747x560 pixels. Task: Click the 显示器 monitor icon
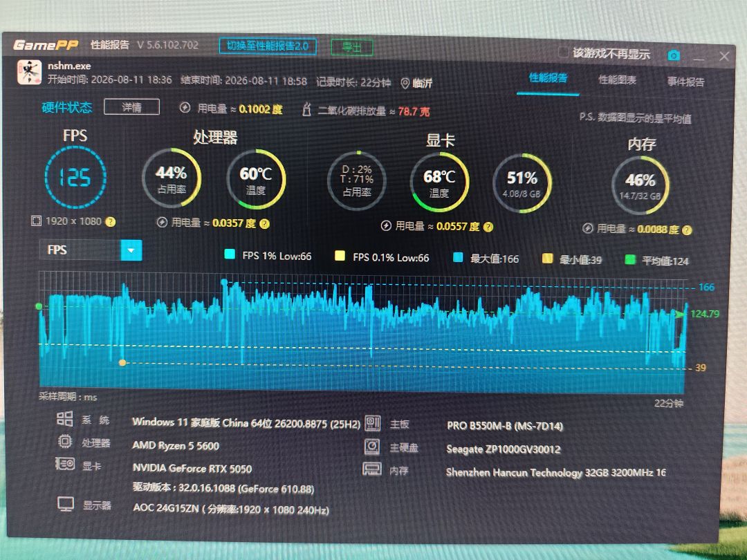[66, 504]
